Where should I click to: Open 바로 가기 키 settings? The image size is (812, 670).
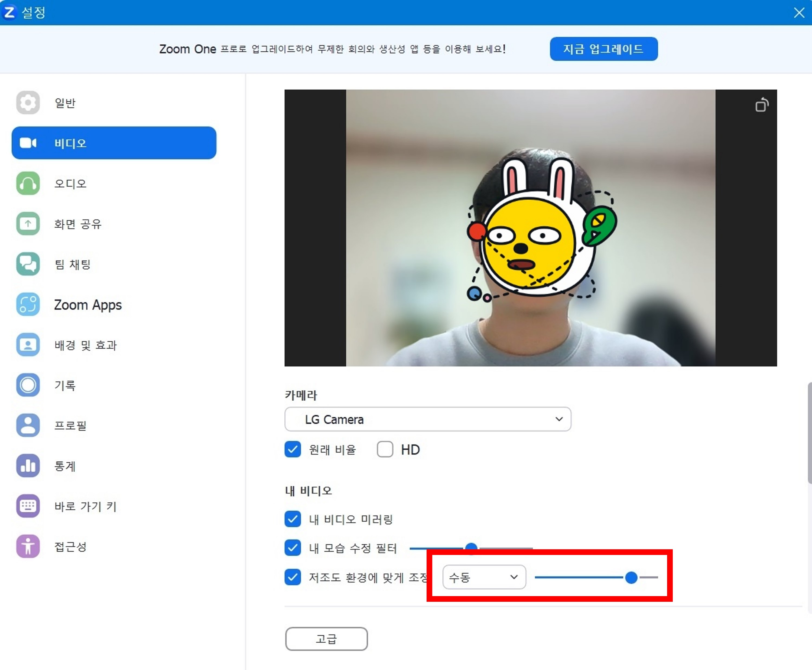[114, 506]
